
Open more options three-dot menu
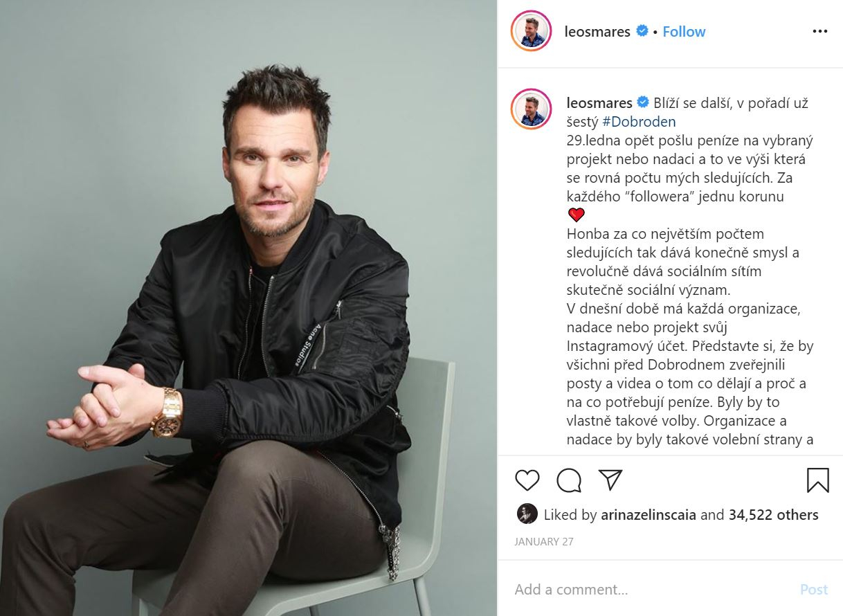pos(819,32)
